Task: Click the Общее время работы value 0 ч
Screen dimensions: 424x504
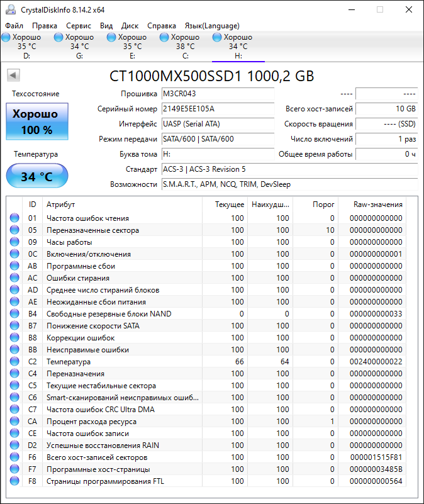Action: pyautogui.click(x=387, y=154)
